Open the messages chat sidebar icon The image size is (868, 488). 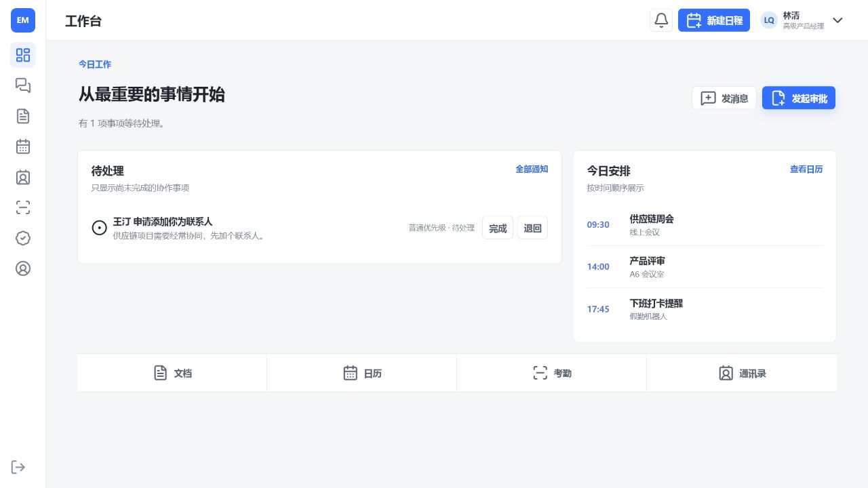coord(23,85)
